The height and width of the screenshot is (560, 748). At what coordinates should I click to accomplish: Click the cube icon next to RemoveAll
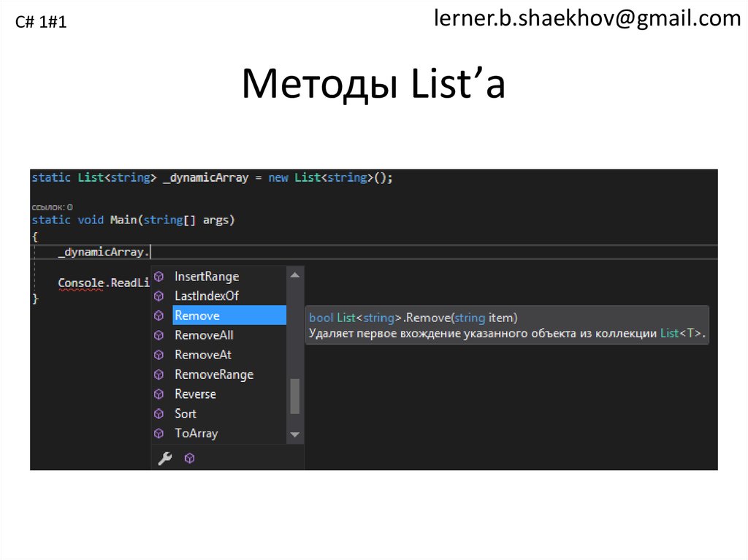point(159,335)
